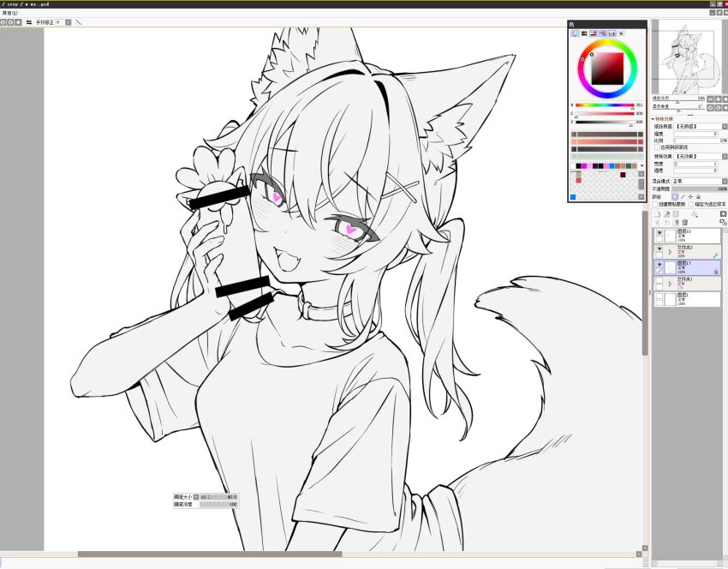The width and height of the screenshot is (728, 569).
Task: Create a new layer
Action: 658,214
